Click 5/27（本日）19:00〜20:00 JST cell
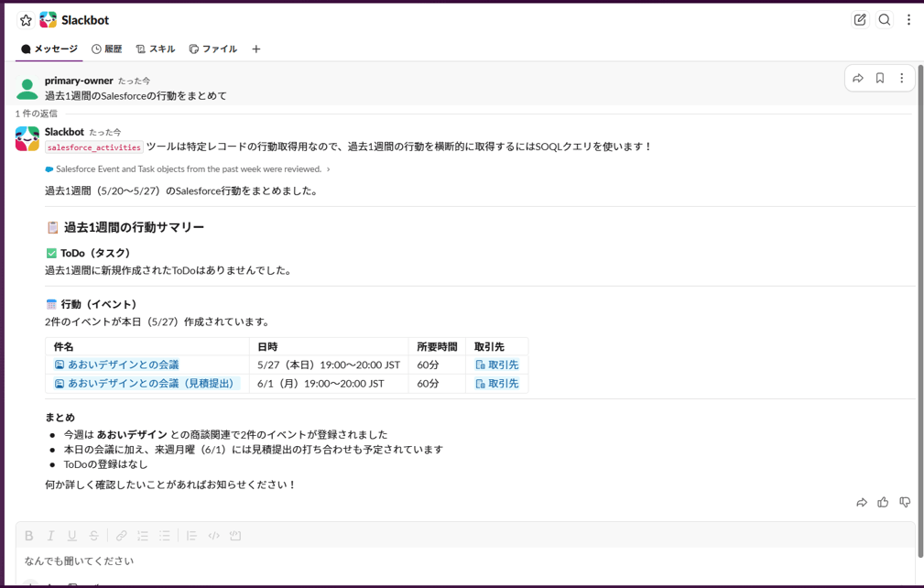 (329, 365)
